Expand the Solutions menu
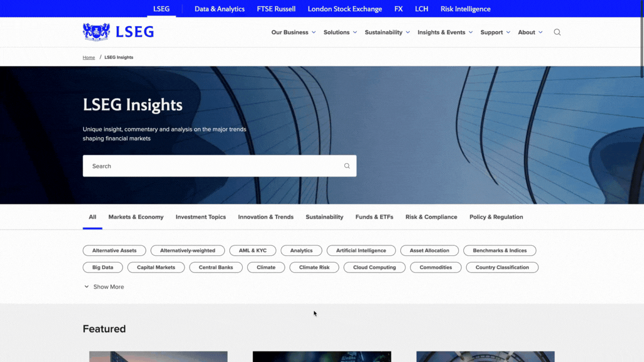 pyautogui.click(x=340, y=32)
